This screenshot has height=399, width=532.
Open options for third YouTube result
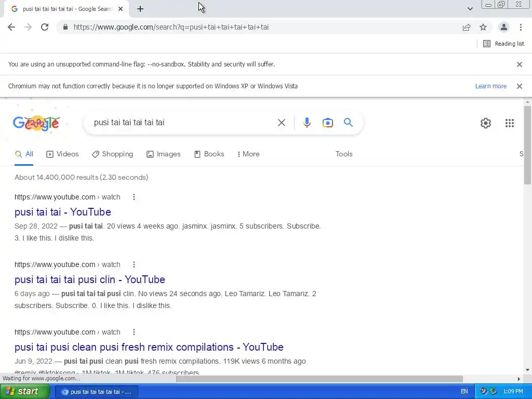tap(134, 332)
